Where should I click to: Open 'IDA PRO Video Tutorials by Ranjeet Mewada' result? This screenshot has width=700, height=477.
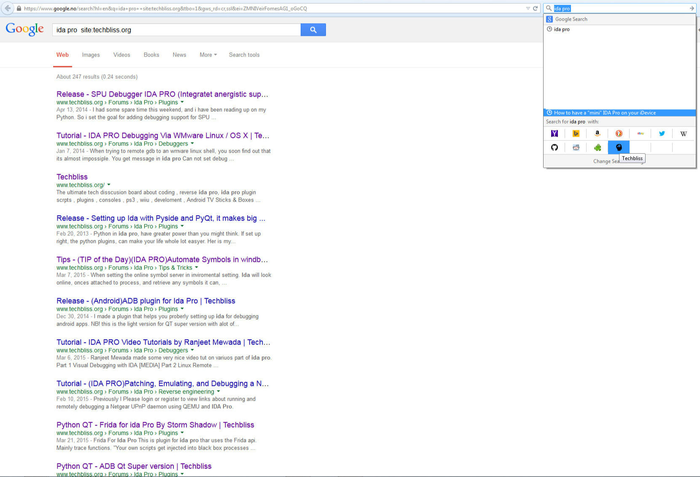163,342
